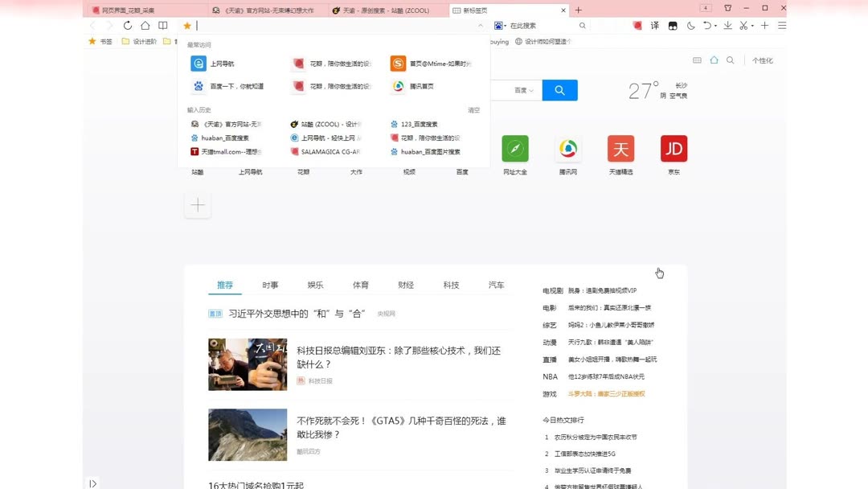
Task: Refresh the current page with the reload icon
Action: tap(128, 25)
